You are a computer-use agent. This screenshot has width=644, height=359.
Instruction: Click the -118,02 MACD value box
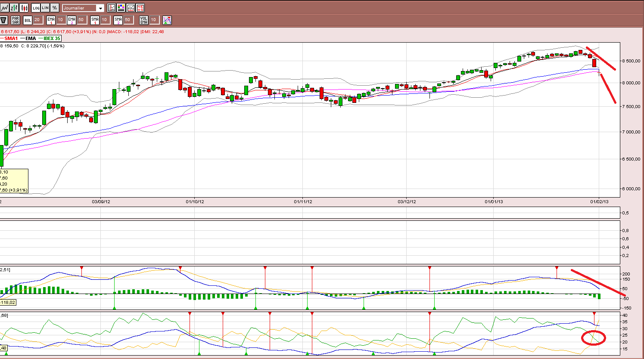point(8,303)
